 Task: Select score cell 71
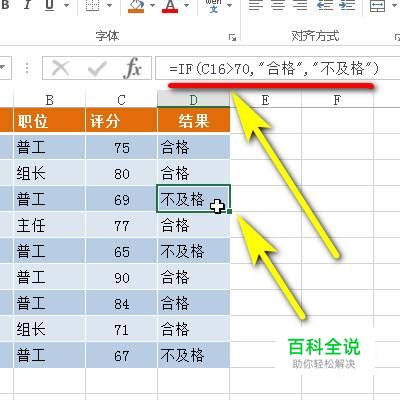121,329
